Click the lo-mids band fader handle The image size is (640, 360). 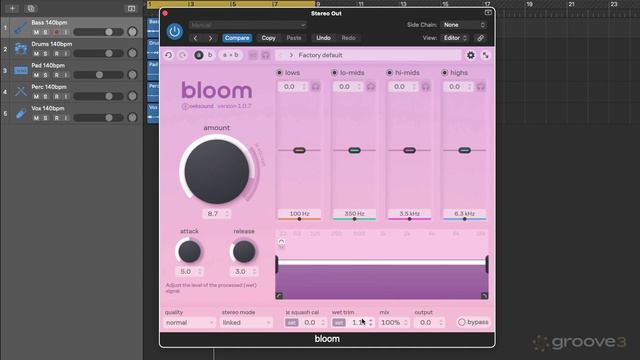[x=354, y=150]
